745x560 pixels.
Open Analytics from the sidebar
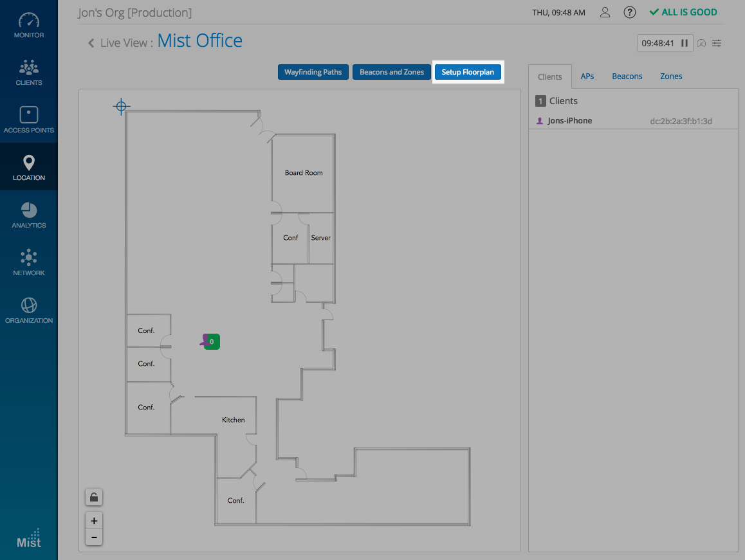(28, 215)
